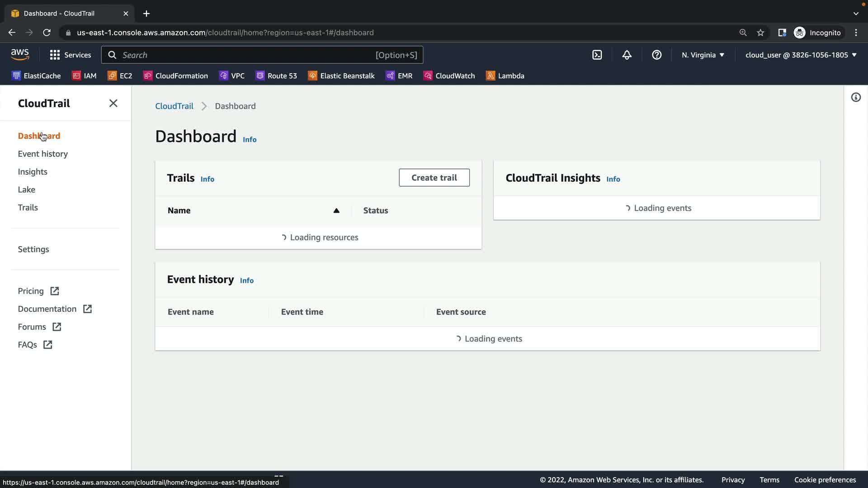Open the notifications bell

(627, 55)
